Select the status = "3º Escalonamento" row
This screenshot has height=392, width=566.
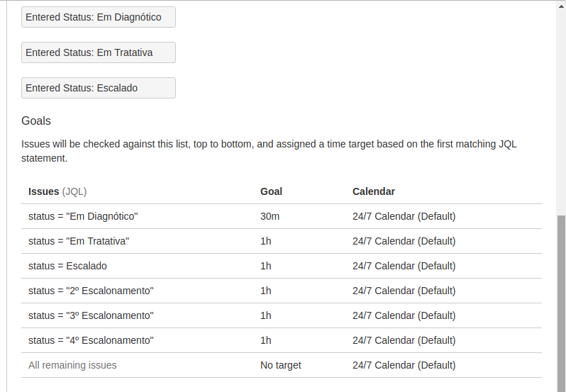(281, 315)
